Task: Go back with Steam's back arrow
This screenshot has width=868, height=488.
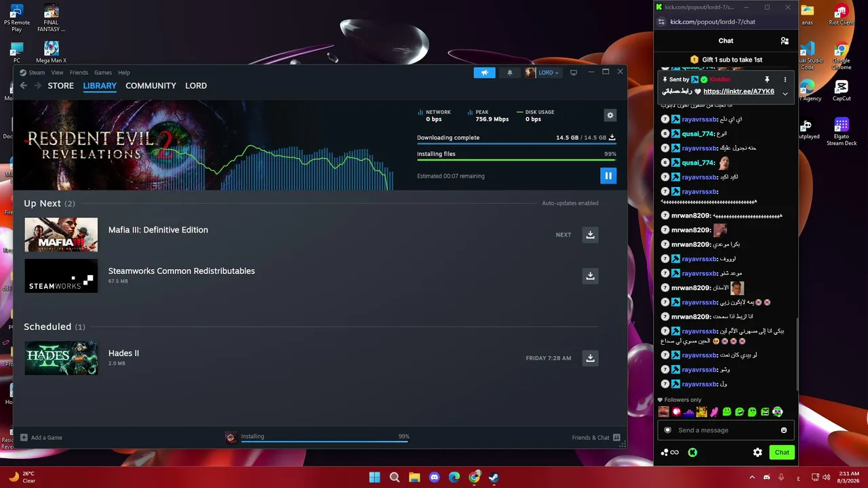Action: point(24,85)
